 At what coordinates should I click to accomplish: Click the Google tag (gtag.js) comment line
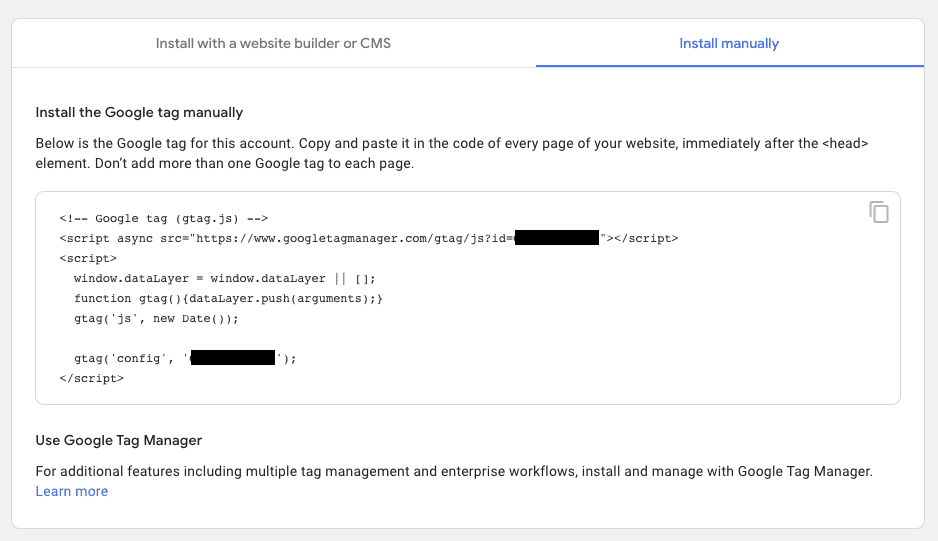pyautogui.click(x=163, y=218)
